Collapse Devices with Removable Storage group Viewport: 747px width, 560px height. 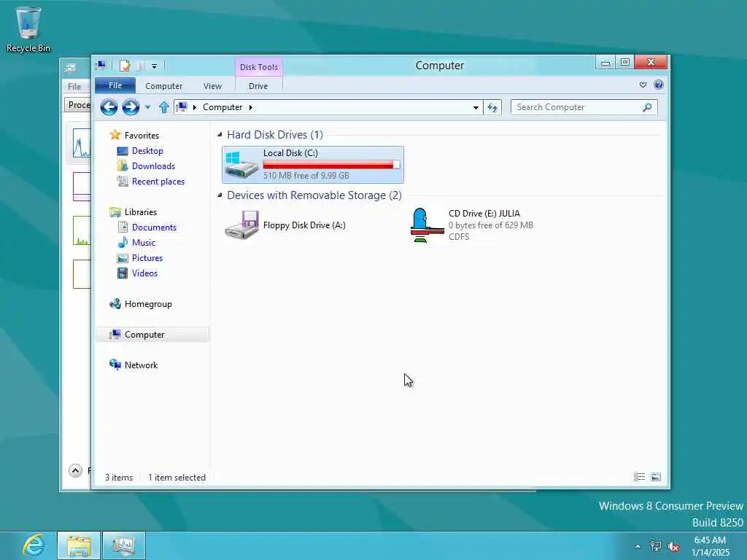pyautogui.click(x=220, y=195)
